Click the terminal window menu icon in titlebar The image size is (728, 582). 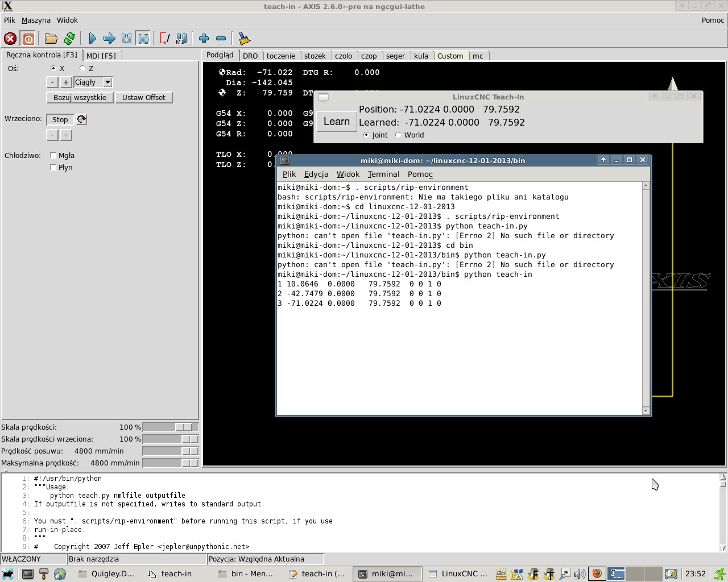(284, 160)
